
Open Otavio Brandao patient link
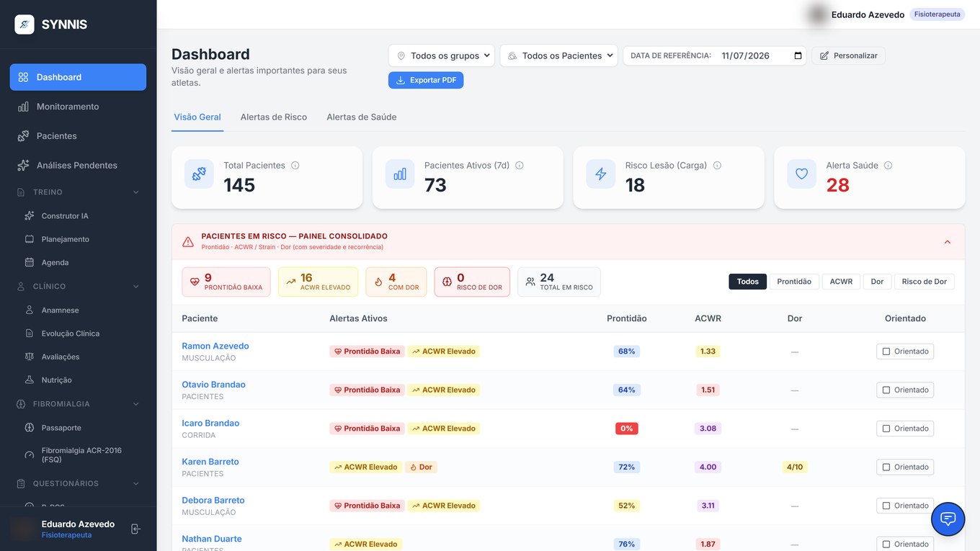(213, 385)
